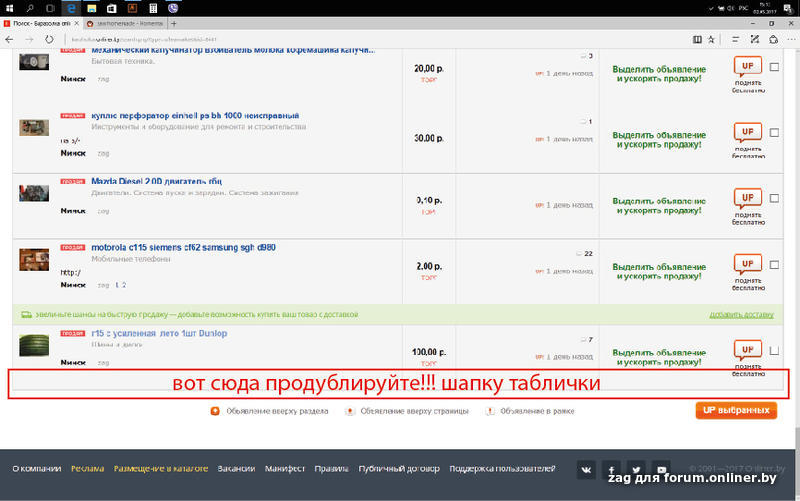The image size is (800, 501).
Task: Check the box for the einhell perforator listing
Action: pos(775,132)
